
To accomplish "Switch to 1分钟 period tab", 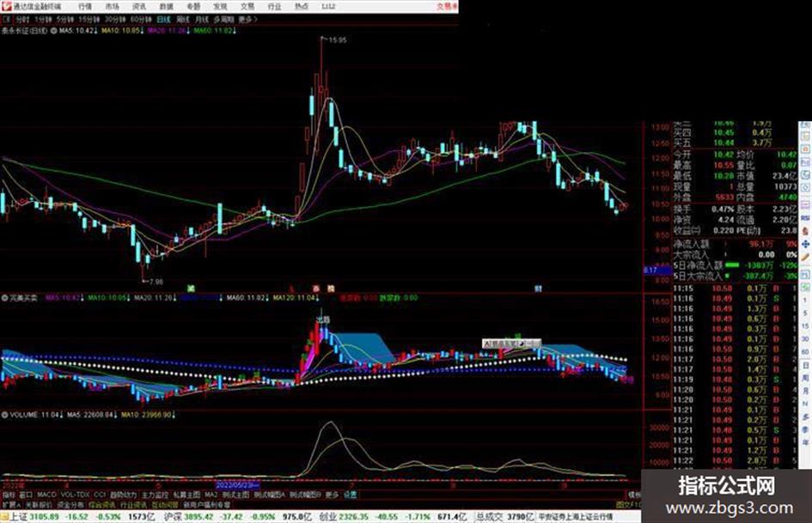I will 43,19.
